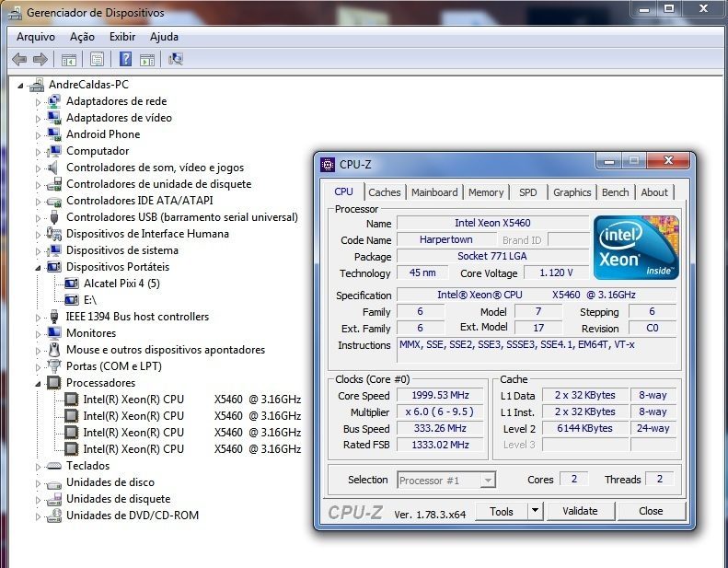Open the Ação menu
Screen dimensions: 728x568
pos(82,37)
